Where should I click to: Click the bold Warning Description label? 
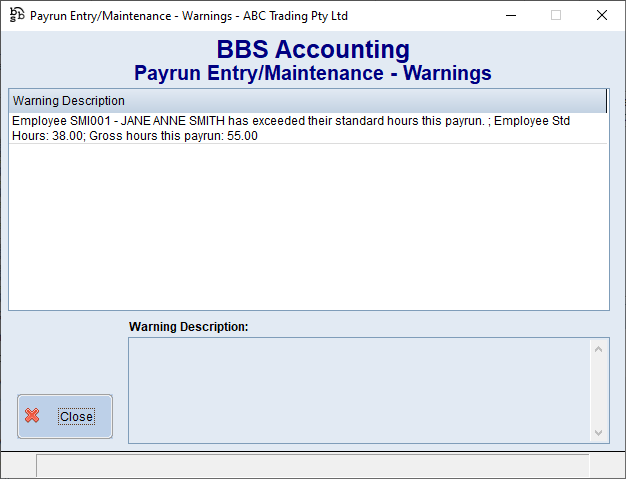[x=188, y=326]
